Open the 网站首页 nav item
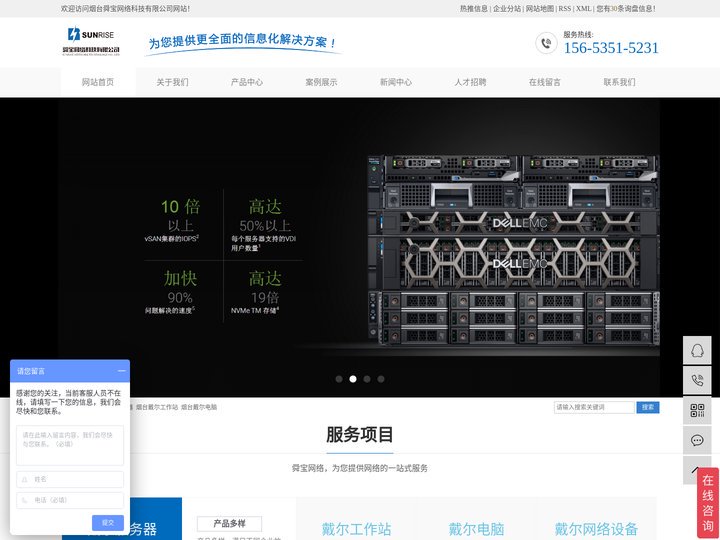Viewport: 720px width, 540px height. point(98,82)
